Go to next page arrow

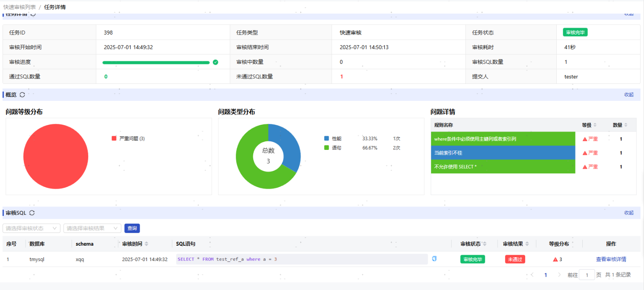pyautogui.click(x=559, y=275)
